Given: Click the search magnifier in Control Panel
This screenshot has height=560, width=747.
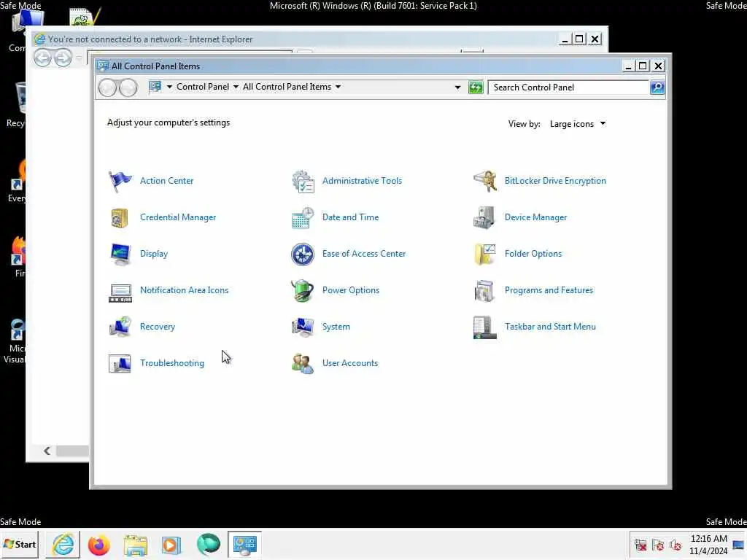Looking at the screenshot, I should 657,87.
